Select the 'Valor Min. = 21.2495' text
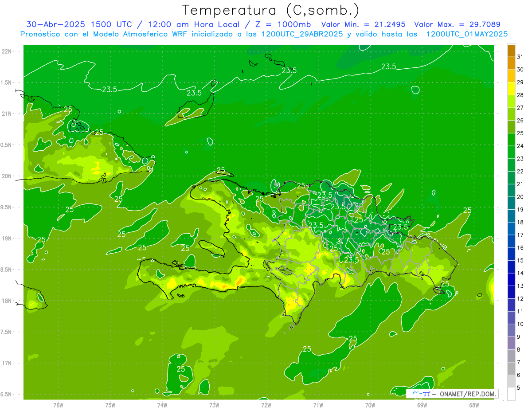 point(363,24)
